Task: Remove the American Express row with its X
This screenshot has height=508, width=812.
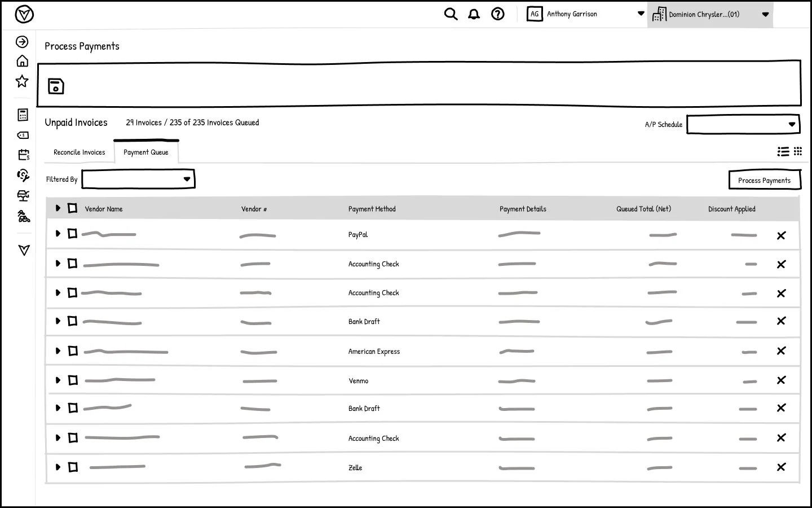Action: pos(781,351)
